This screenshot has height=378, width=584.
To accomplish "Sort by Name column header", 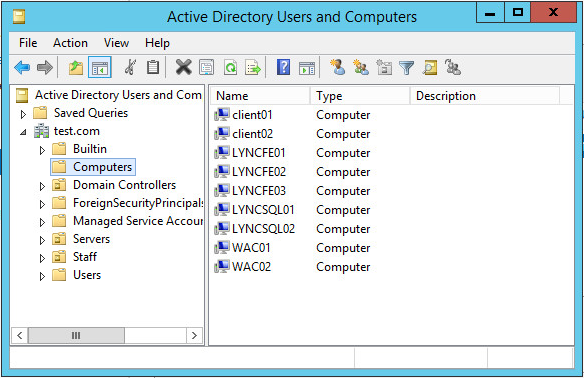I will point(260,96).
